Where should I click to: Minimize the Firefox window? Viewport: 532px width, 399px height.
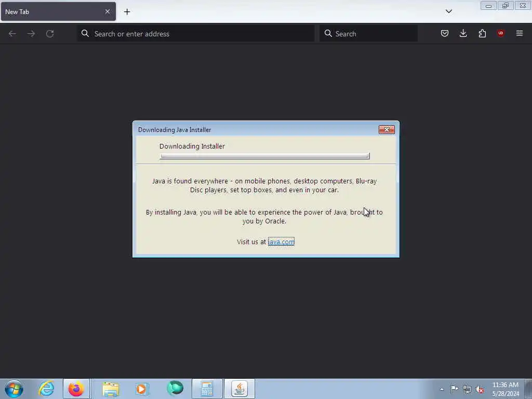[488, 5]
